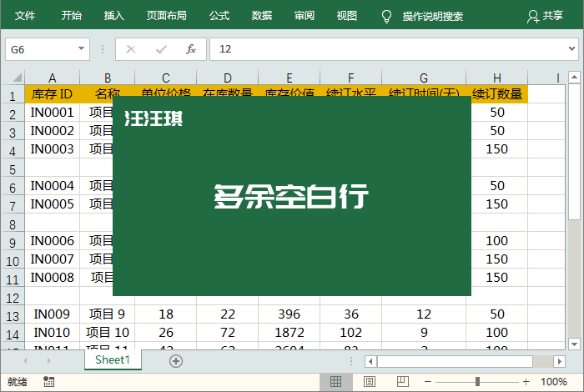
Task: Click the checkmark enter formula icon
Action: [x=161, y=49]
